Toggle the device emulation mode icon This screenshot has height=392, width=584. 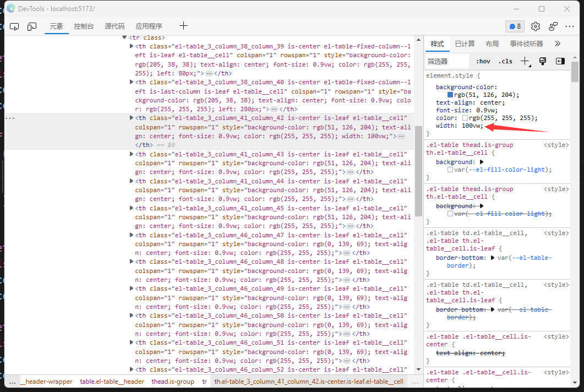[31, 26]
